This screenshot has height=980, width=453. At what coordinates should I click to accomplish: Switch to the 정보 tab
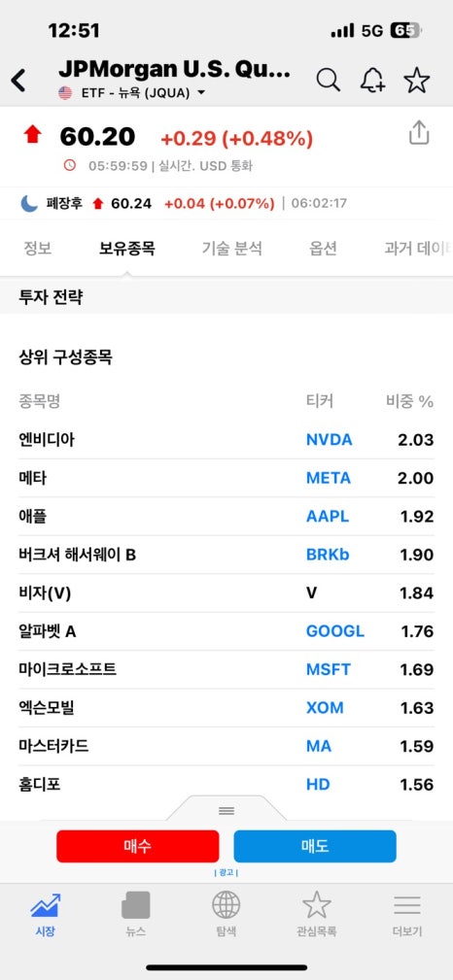pyautogui.click(x=38, y=248)
